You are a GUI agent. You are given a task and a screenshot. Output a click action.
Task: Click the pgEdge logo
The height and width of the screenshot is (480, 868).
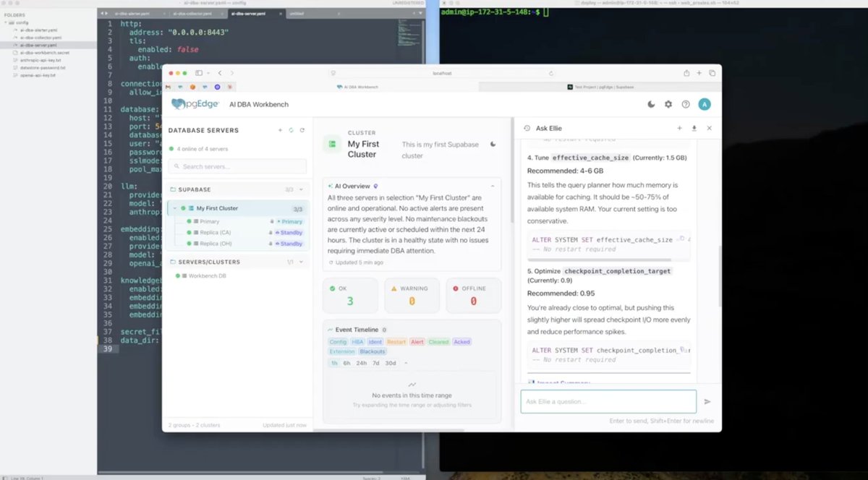tap(195, 104)
